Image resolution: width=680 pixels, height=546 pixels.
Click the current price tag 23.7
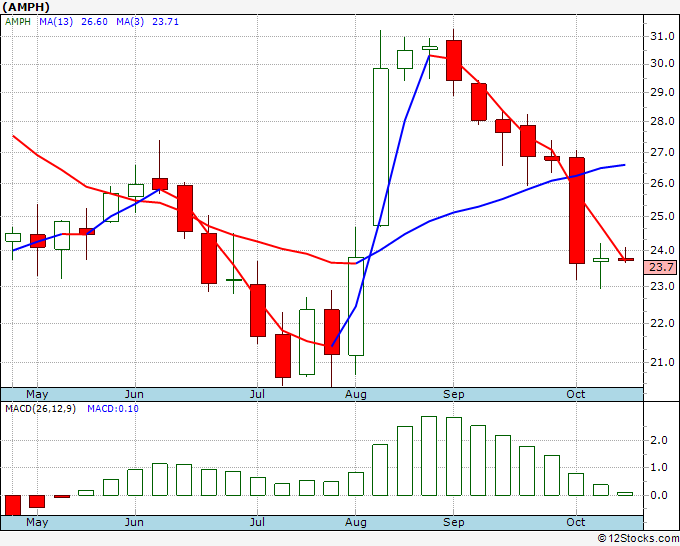coord(660,267)
